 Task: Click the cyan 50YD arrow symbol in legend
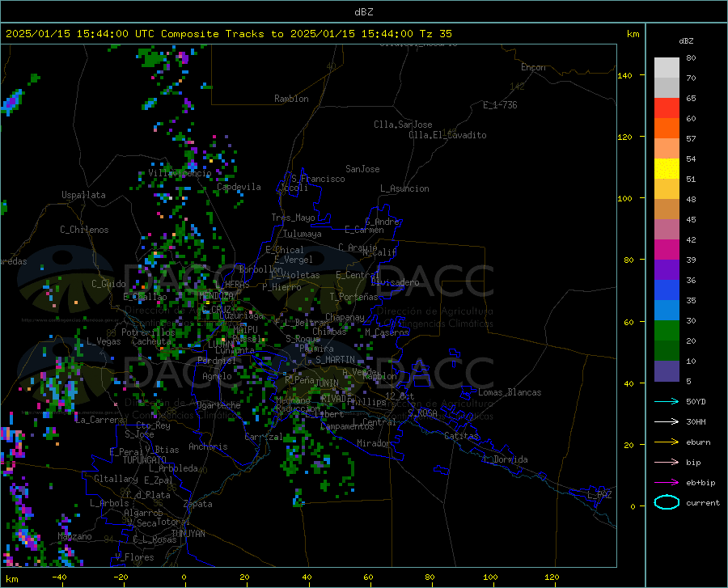(x=667, y=401)
